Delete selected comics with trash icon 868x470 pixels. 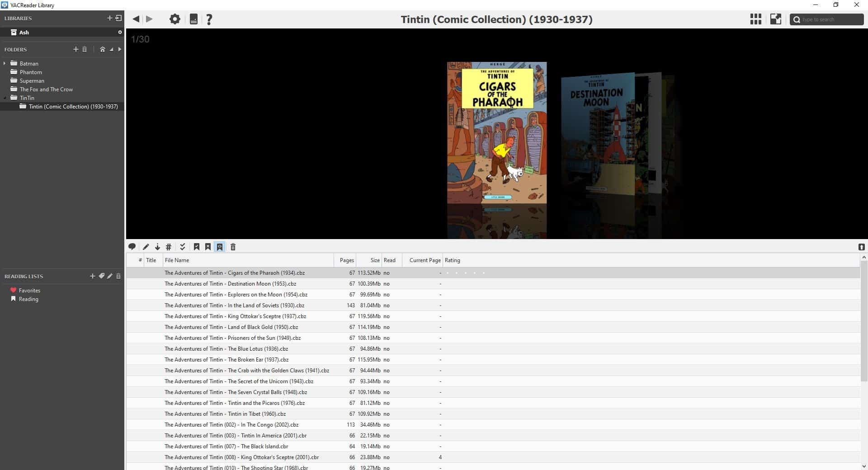[x=233, y=247]
